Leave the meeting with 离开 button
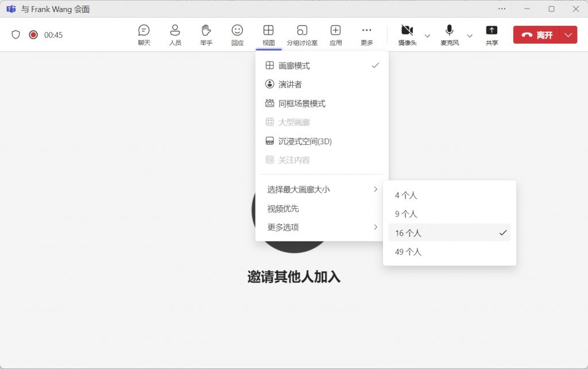The height and width of the screenshot is (369, 588). pyautogui.click(x=536, y=35)
